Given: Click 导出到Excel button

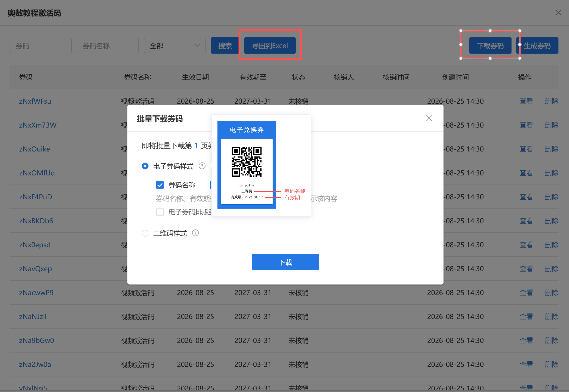Looking at the screenshot, I should point(270,45).
